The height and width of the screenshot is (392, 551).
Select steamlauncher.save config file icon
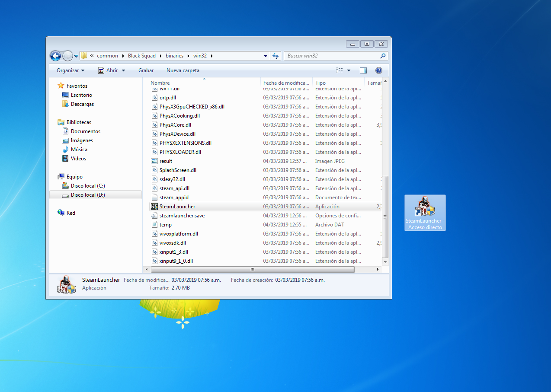154,216
